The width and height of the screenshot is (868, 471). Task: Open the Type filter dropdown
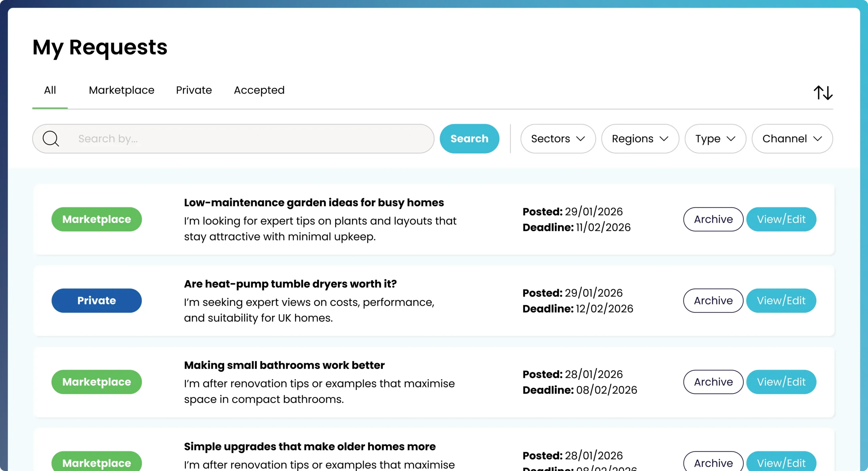(715, 139)
